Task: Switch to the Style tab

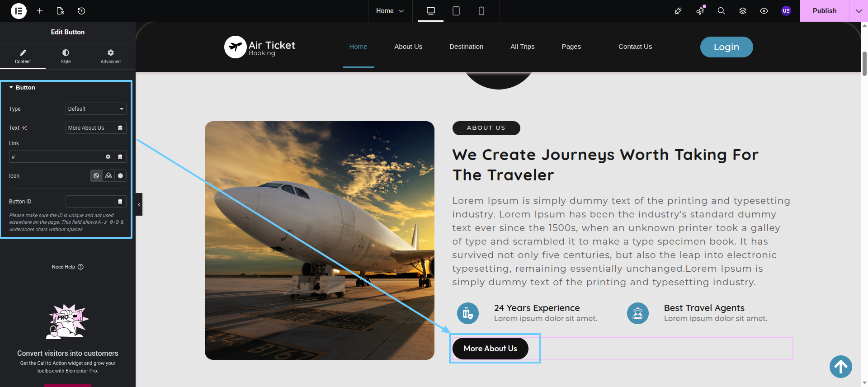Action: click(66, 57)
